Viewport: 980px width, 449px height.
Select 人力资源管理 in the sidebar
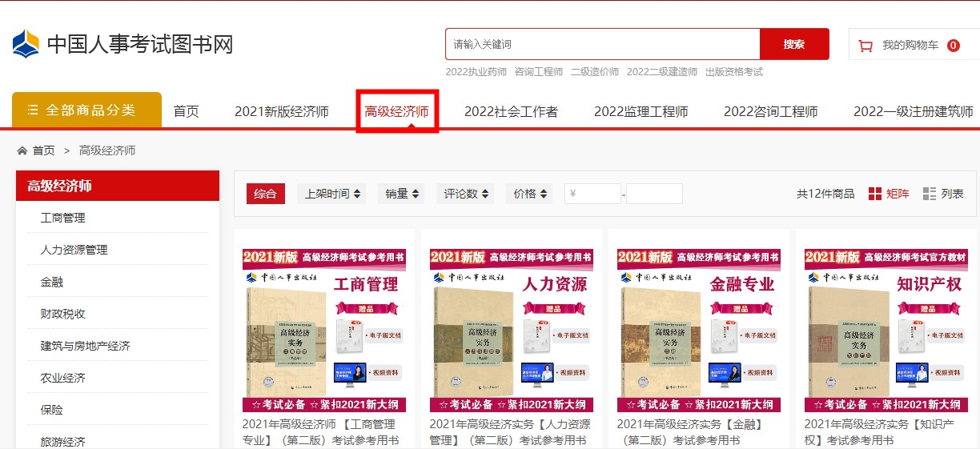pos(74,250)
